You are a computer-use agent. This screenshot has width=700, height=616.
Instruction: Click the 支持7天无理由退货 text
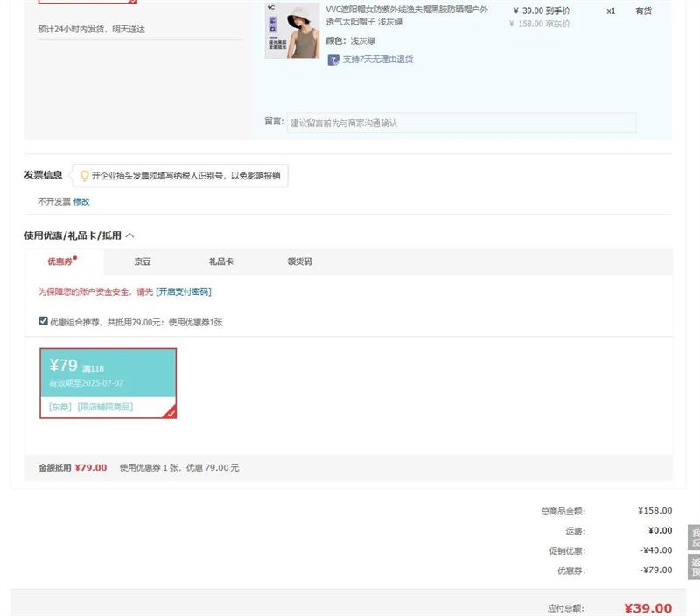pos(378,59)
